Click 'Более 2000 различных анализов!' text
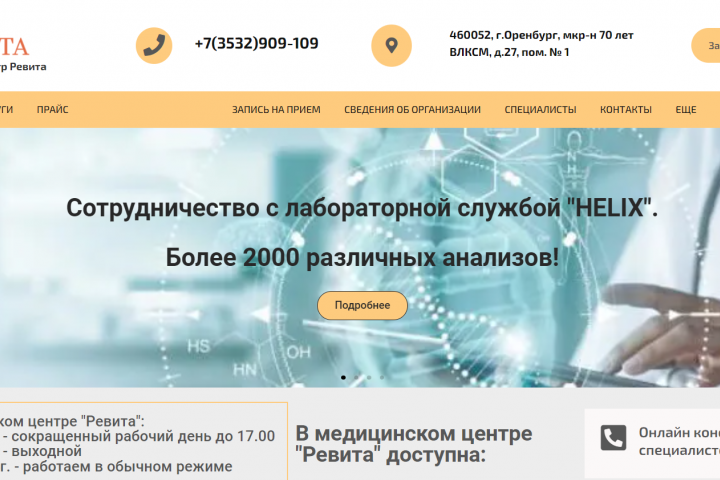Viewport: 720px width, 480px height. coord(362,257)
